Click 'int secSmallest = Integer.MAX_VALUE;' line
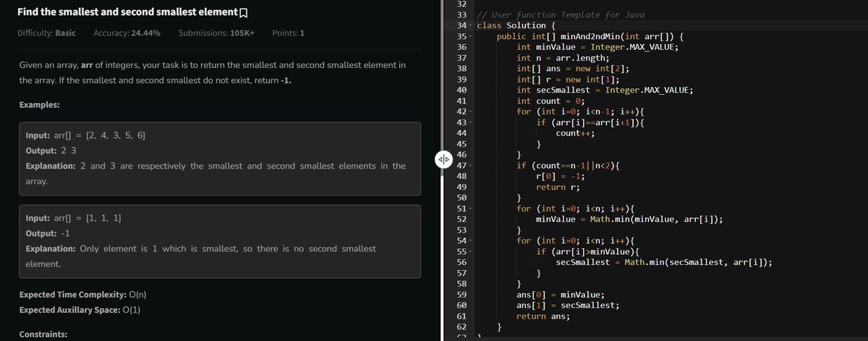The height and width of the screenshot is (341, 868). [605, 90]
